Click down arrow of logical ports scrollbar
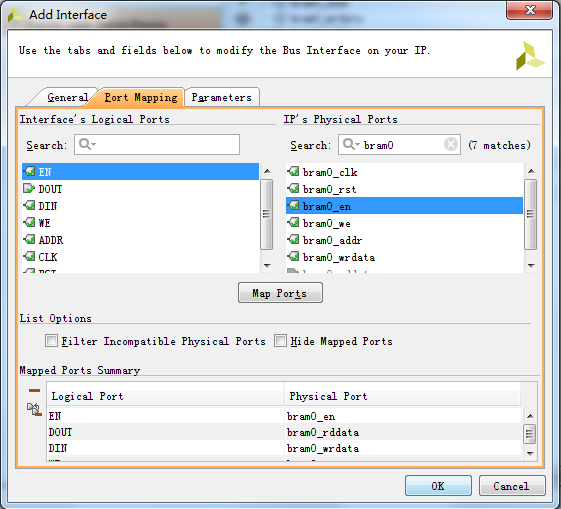 267,266
